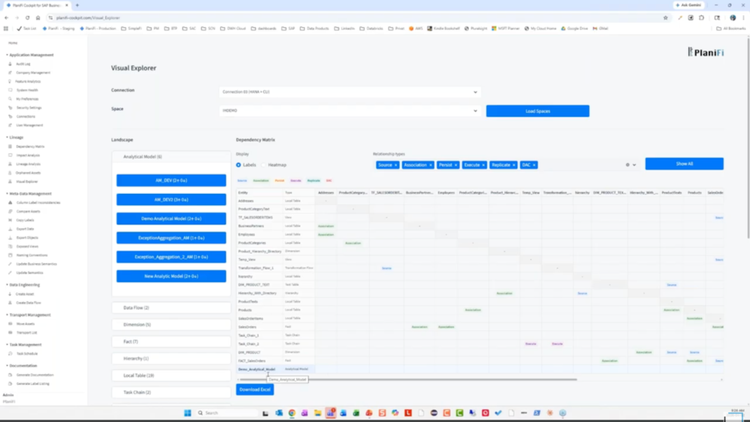The image size is (750, 422).
Task: Click the Security Settings icon
Action: [10, 108]
